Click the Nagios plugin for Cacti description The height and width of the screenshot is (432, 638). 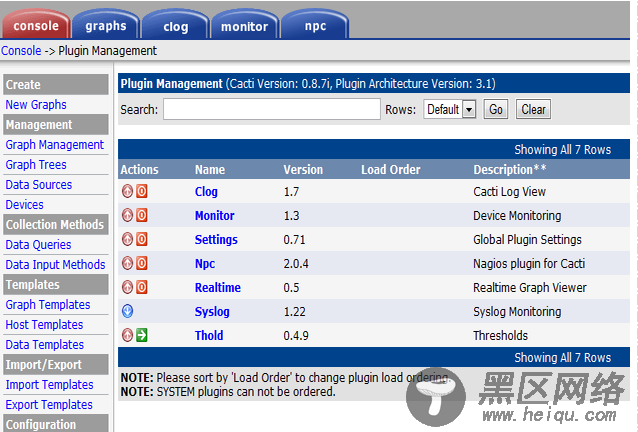tap(529, 264)
